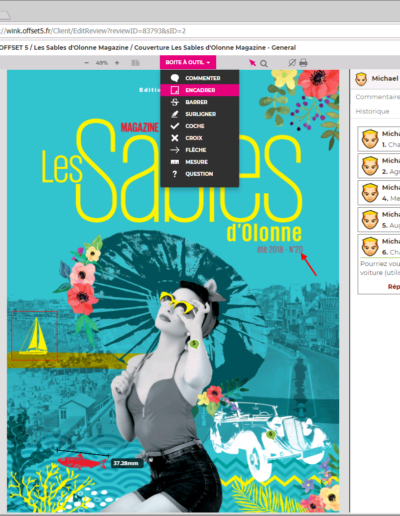Choose the Mesure ruler tool
The width and height of the screenshot is (400, 516).
(200, 162)
